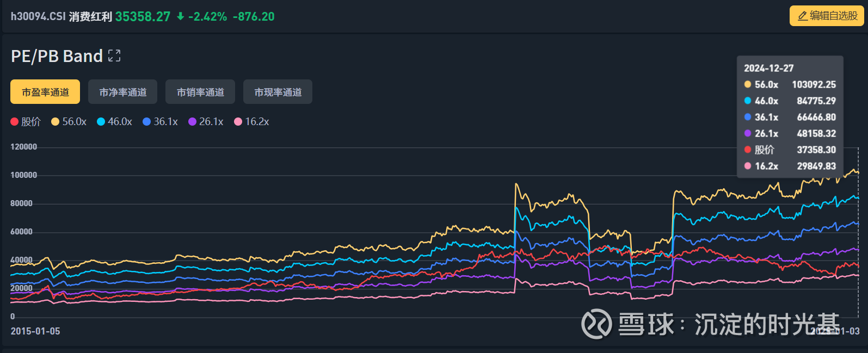Hide the 16.2x band legend item
Image resolution: width=868 pixels, height=353 pixels.
click(x=251, y=122)
